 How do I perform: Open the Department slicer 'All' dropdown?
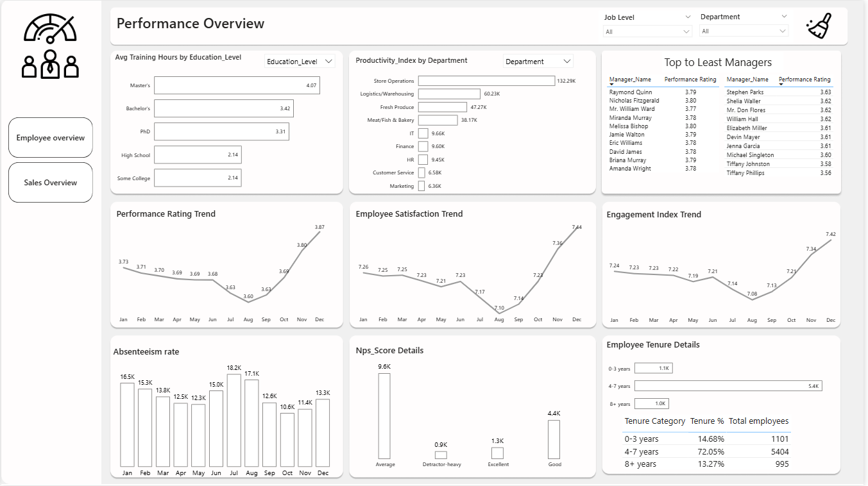744,31
